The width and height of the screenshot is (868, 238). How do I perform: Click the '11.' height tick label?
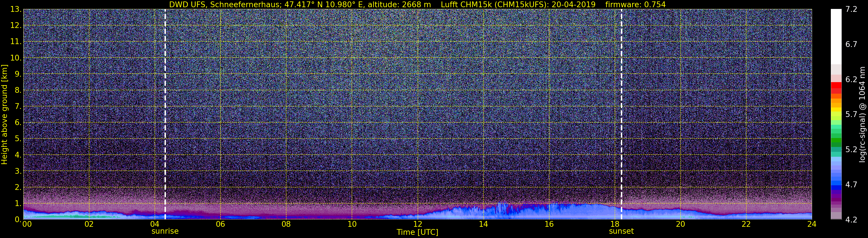click(x=16, y=42)
